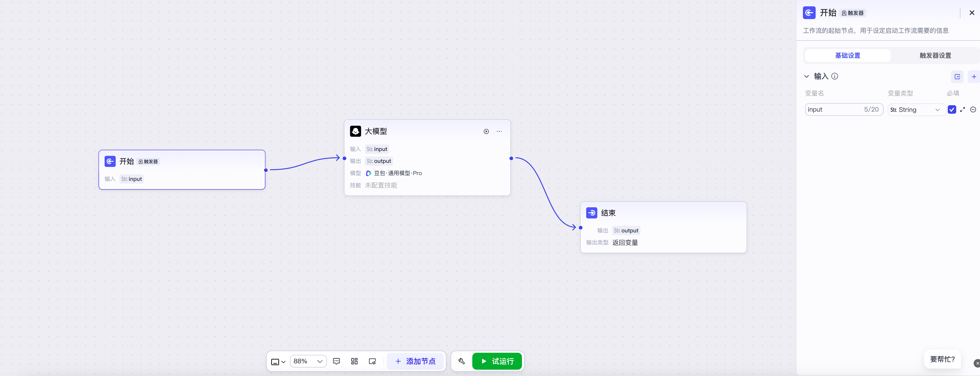Image resolution: width=980 pixels, height=376 pixels.
Task: Dismiss the help bubble close icon
Action: [x=977, y=363]
